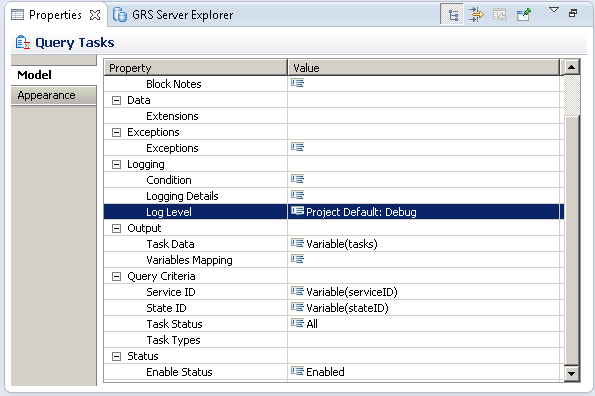Click State ID value icon
Viewport: 595px width, 396px height.
click(x=298, y=307)
